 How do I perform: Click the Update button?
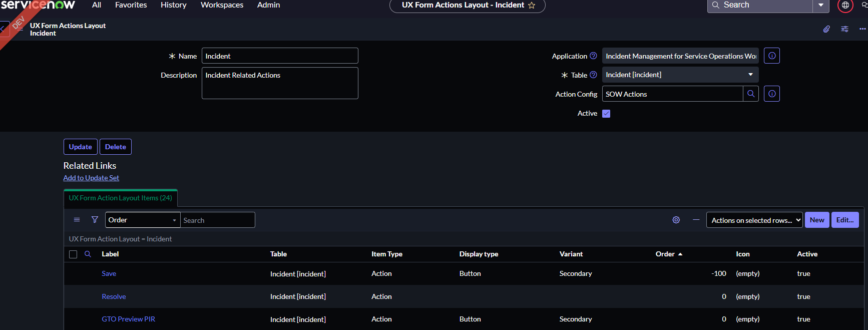pyautogui.click(x=80, y=147)
